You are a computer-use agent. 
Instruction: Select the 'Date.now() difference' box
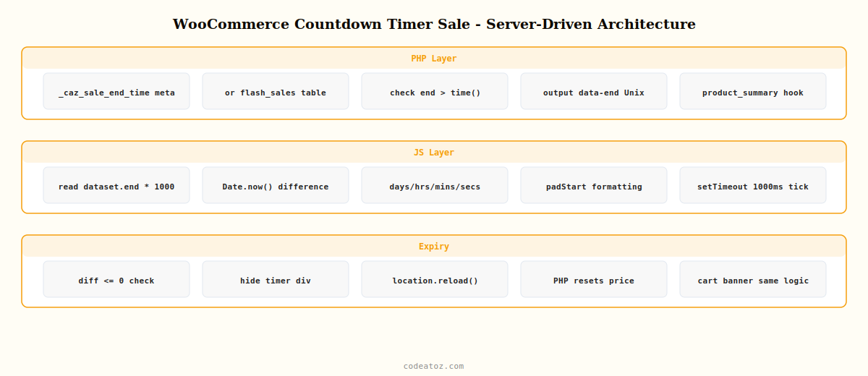click(x=276, y=185)
